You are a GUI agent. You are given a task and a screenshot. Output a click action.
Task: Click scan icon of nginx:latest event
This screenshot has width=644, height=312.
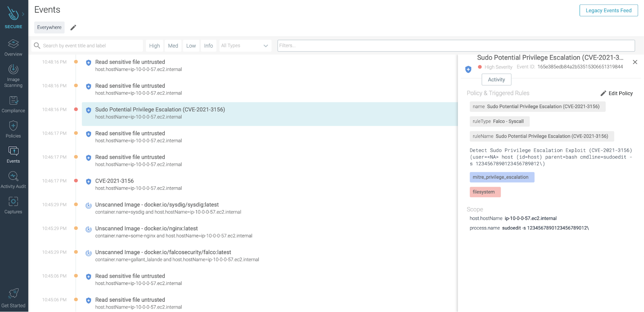[x=89, y=229]
